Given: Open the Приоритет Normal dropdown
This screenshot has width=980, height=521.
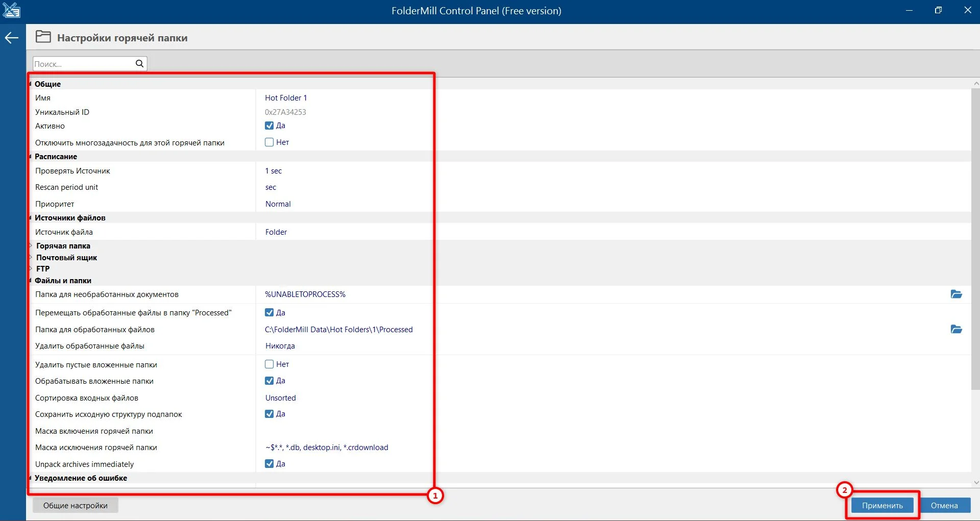Looking at the screenshot, I should [x=278, y=204].
